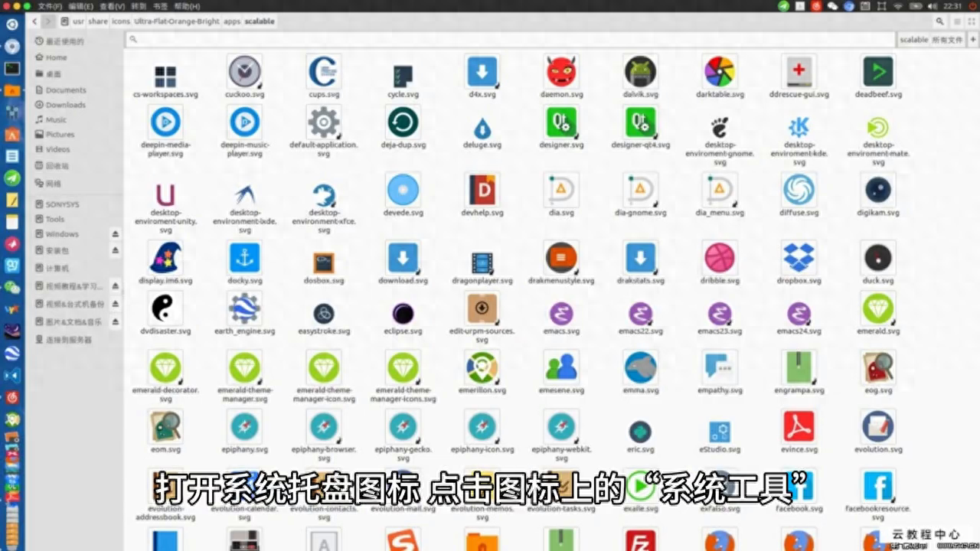Select the emerald.svg green diamond icon

click(878, 308)
